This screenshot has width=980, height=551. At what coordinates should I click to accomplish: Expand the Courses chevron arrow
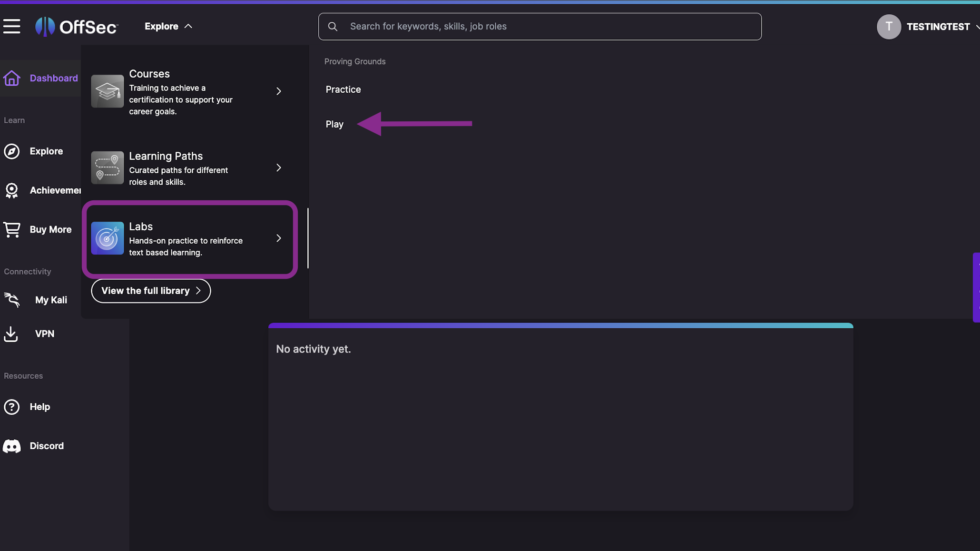pos(279,91)
